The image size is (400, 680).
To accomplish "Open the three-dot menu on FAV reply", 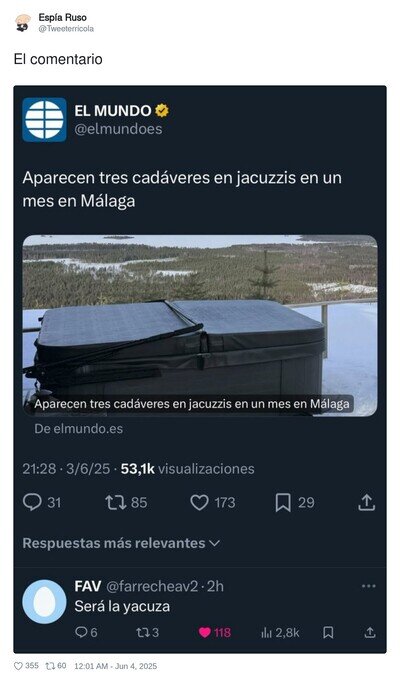I will (368, 586).
